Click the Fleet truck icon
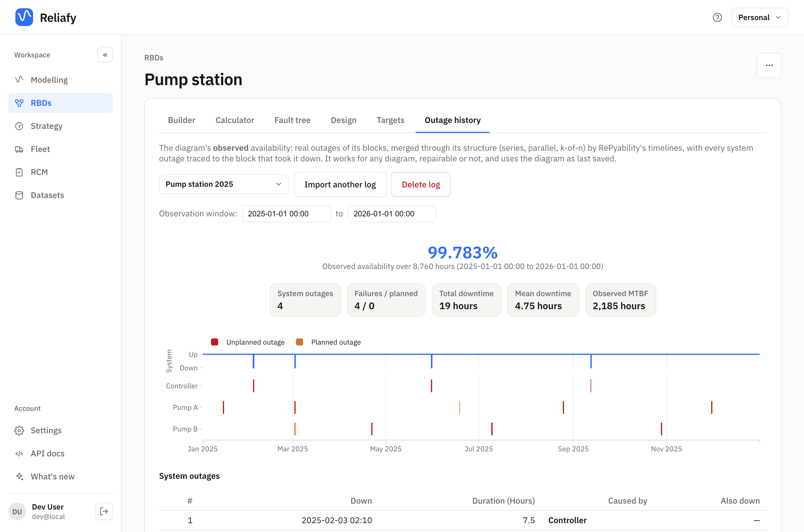804x532 pixels. [19, 149]
